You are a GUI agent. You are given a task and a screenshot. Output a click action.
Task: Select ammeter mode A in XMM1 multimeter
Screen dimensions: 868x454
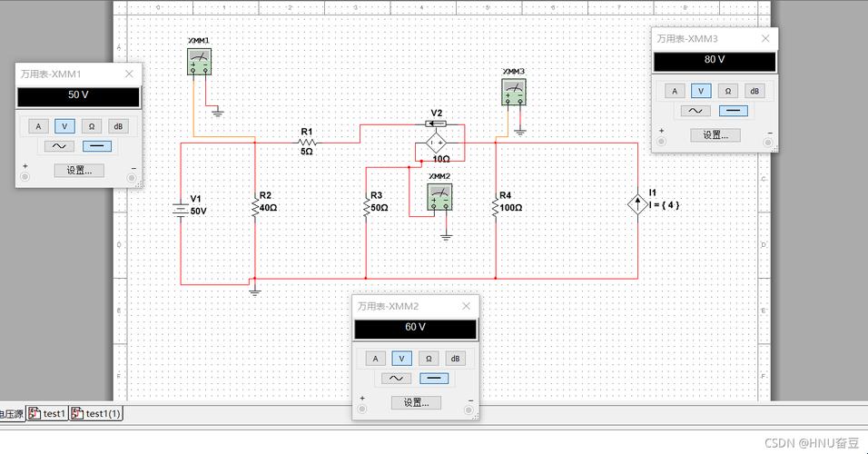pos(38,126)
